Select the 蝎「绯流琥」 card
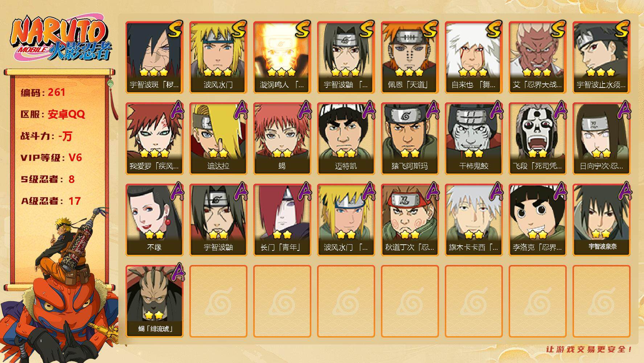Image resolution: width=644 pixels, height=363 pixels. (x=154, y=301)
